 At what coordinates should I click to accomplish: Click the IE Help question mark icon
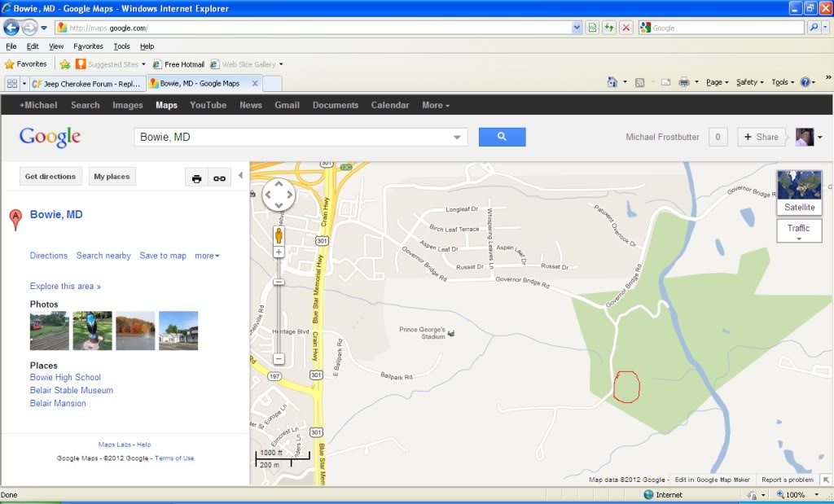pos(805,82)
